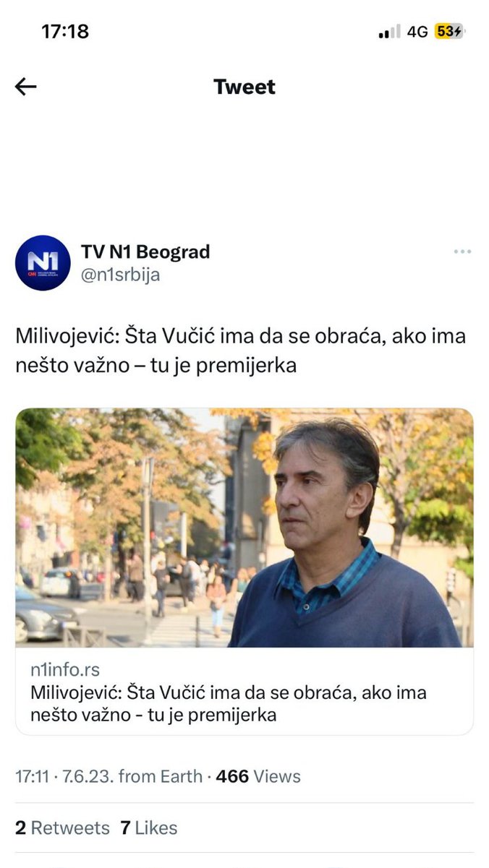Tap the 4G network indicator

(x=417, y=32)
